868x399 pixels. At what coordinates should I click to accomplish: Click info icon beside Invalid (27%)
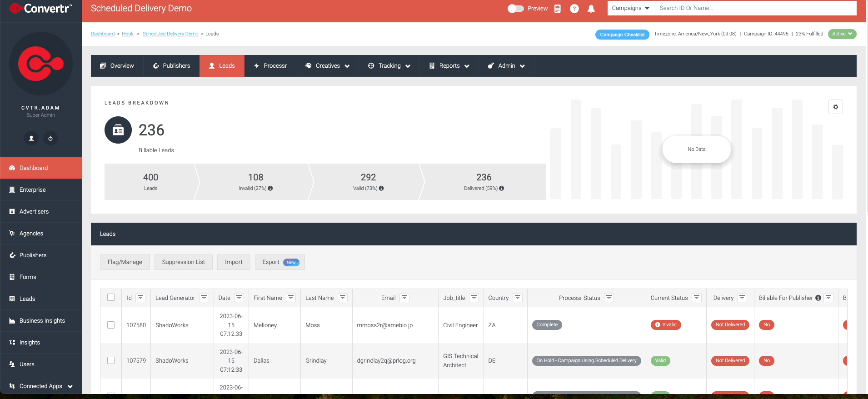pos(270,188)
